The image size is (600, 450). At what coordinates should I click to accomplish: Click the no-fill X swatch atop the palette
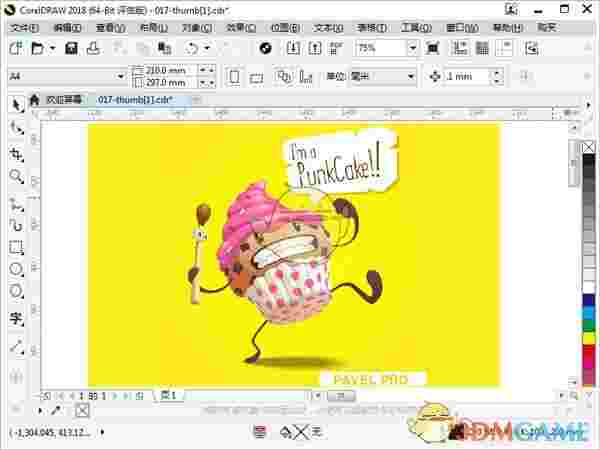(x=589, y=147)
